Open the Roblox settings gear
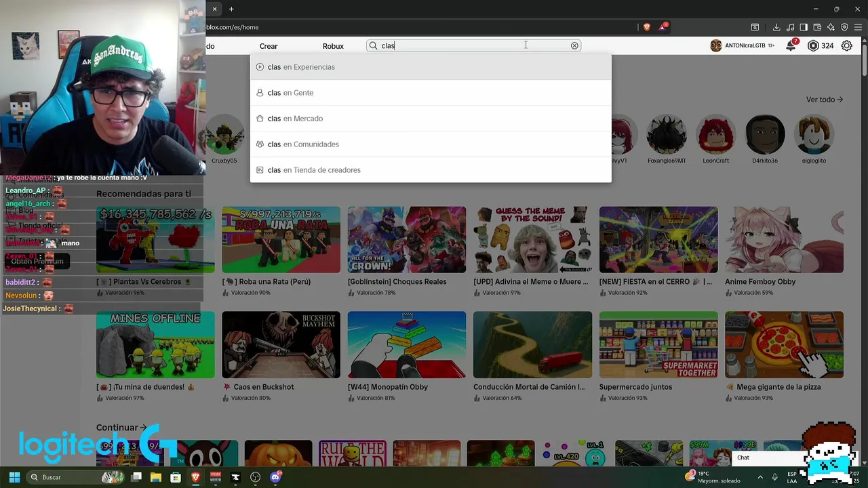Viewport: 868px width, 488px height. [x=846, y=45]
